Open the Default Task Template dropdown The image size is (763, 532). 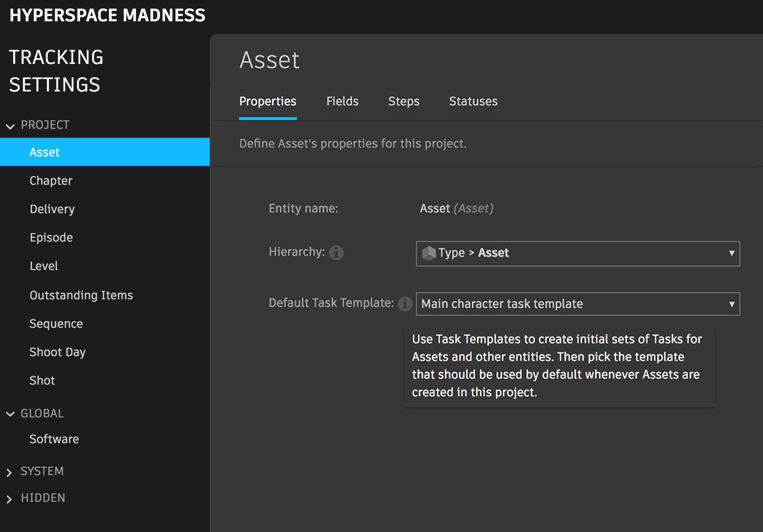tap(578, 304)
